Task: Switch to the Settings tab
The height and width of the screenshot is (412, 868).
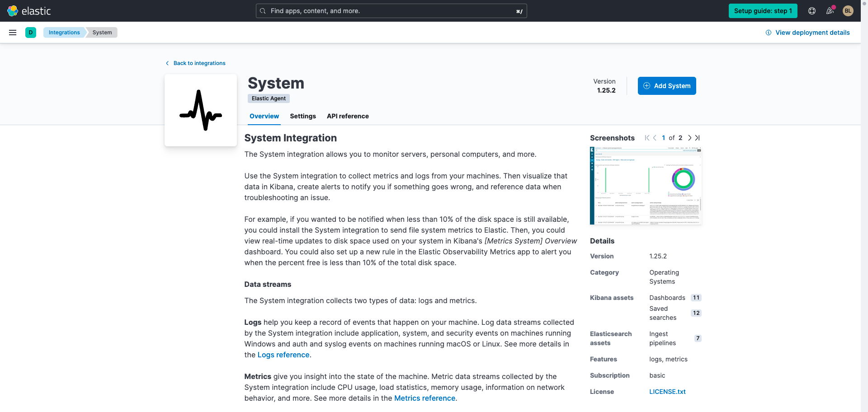Action: [x=303, y=116]
